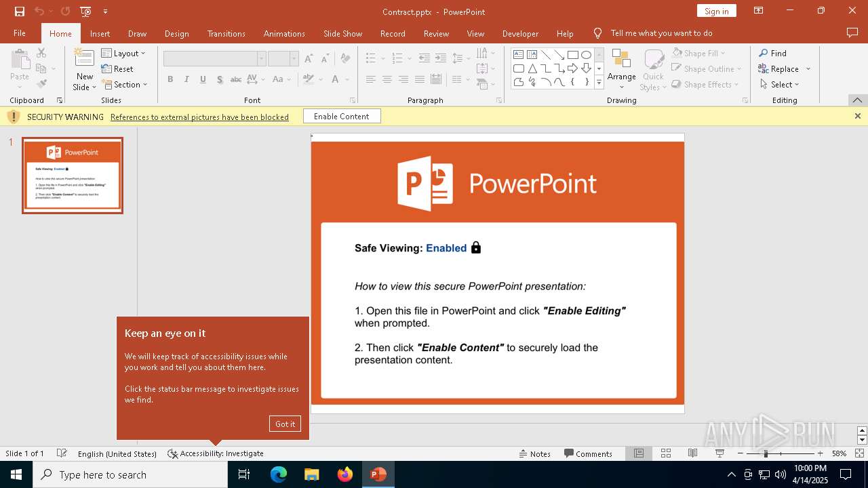
Task: Switch to Reading View
Action: coord(693,453)
